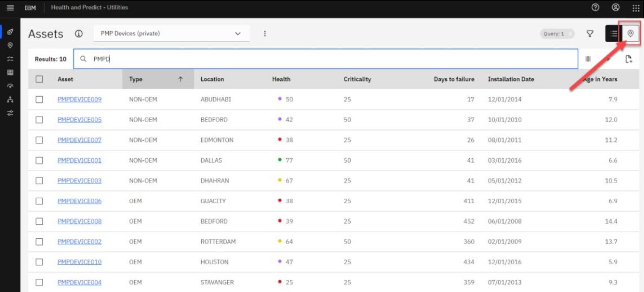Open the PMPDEVICE003 asset link
644x292 pixels.
point(79,181)
